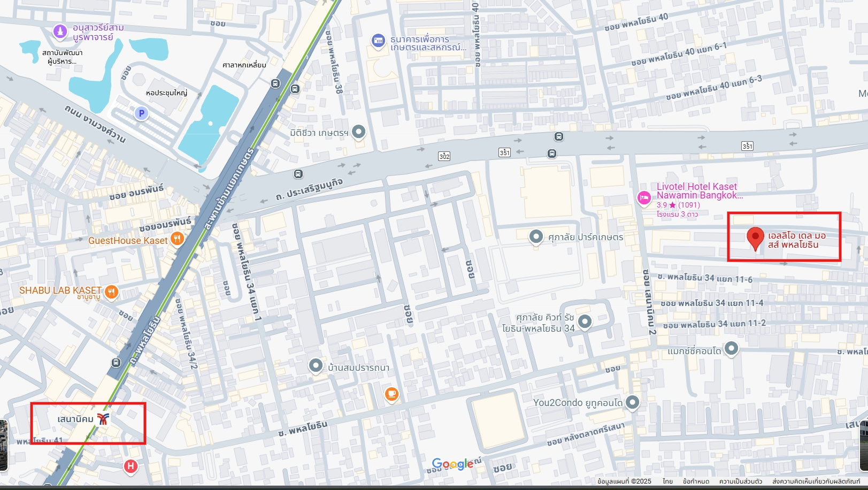Open ข้อกำหนด terms link in footer
This screenshot has width=868, height=490.
[696, 481]
